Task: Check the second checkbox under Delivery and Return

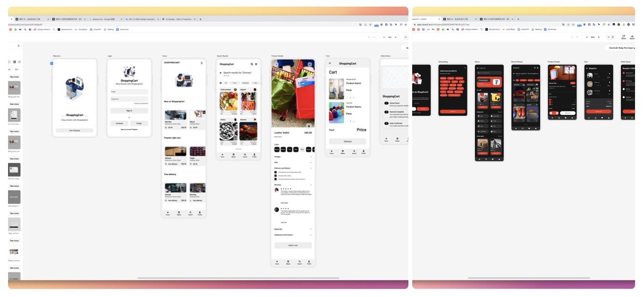Action: [276, 175]
